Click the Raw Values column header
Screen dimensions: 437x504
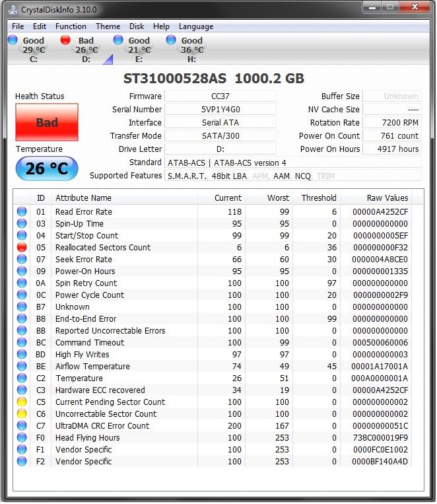pos(387,198)
